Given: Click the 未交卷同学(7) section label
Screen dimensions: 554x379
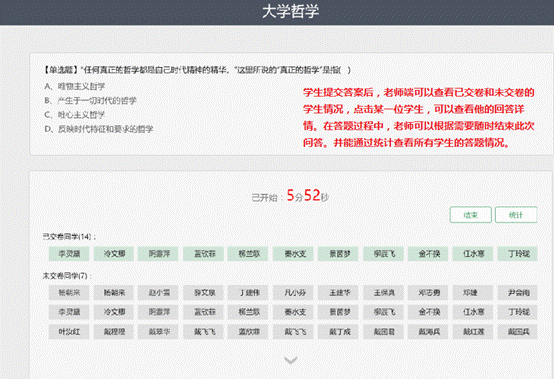Looking at the screenshot, I should [67, 276].
